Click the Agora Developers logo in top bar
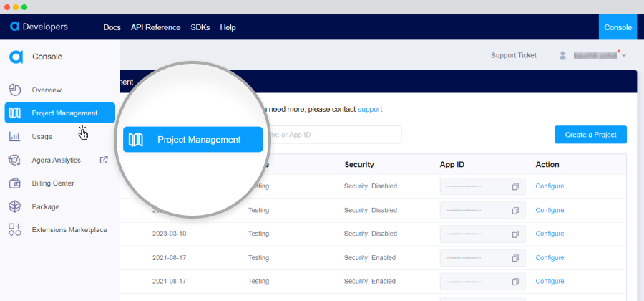The height and width of the screenshot is (301, 644). pos(39,27)
